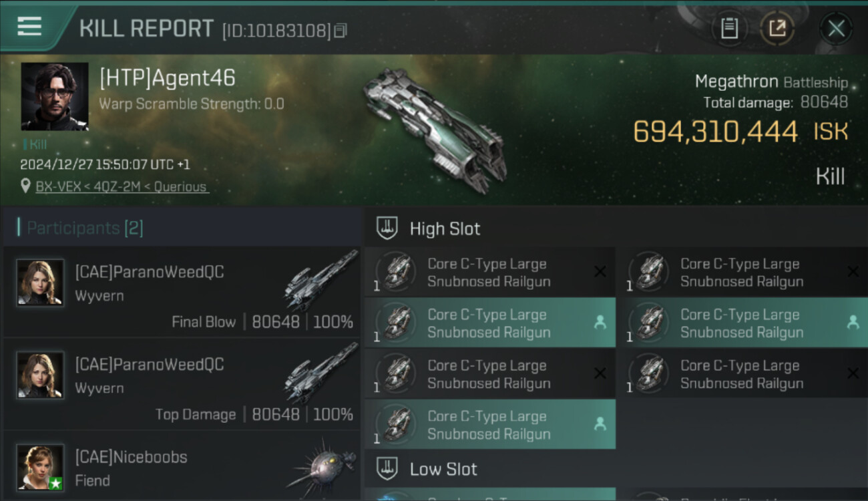
Task: Open the hamburger menu icon
Action: (x=29, y=27)
